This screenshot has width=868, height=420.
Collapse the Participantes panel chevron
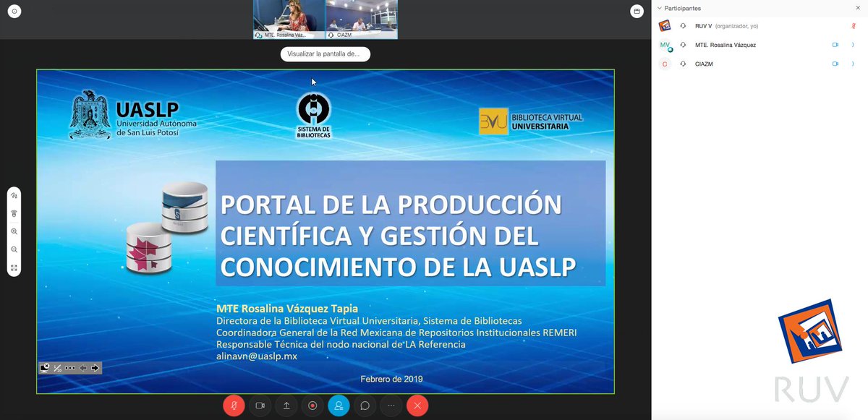pos(659,8)
